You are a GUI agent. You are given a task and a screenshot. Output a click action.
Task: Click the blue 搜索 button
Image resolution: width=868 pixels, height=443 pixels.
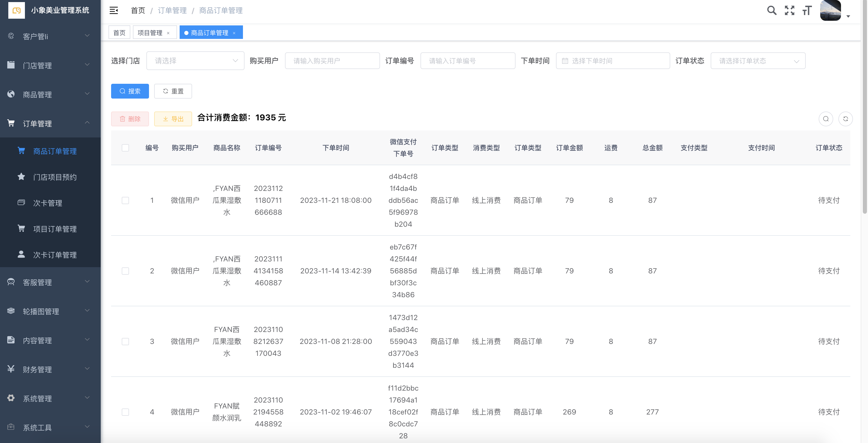pyautogui.click(x=130, y=91)
